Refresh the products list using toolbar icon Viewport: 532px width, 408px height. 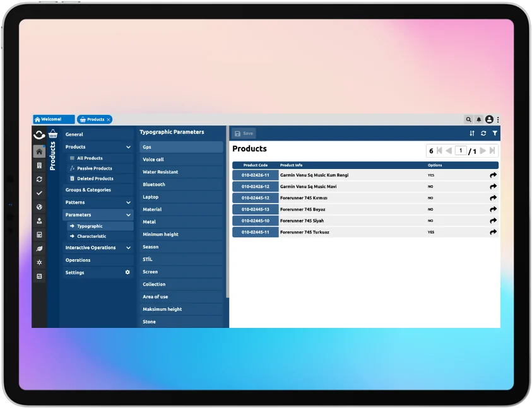483,133
